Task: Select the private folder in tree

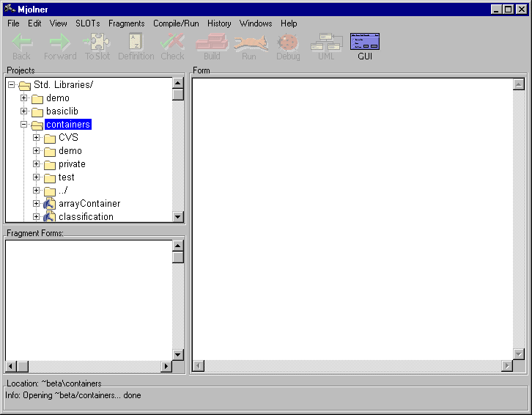Action: [72, 164]
